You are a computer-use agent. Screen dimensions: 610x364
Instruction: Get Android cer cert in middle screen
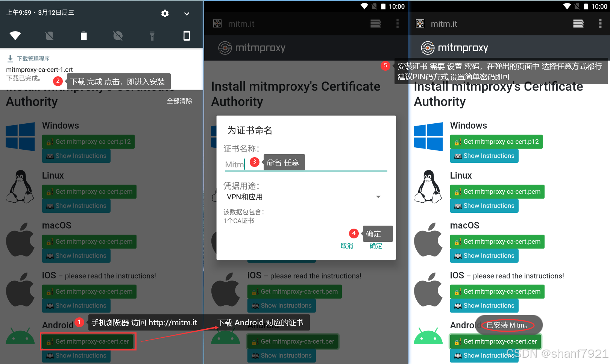pos(293,341)
